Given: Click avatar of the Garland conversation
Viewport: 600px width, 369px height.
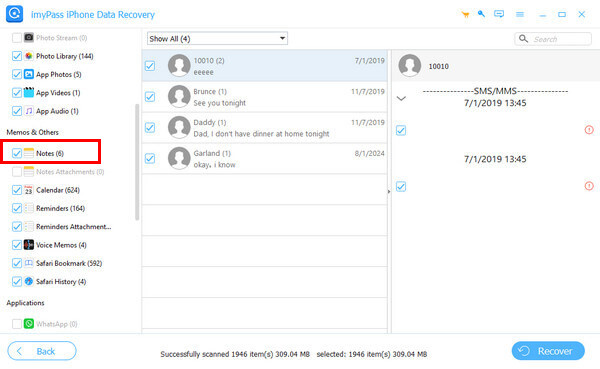Looking at the screenshot, I should (179, 158).
